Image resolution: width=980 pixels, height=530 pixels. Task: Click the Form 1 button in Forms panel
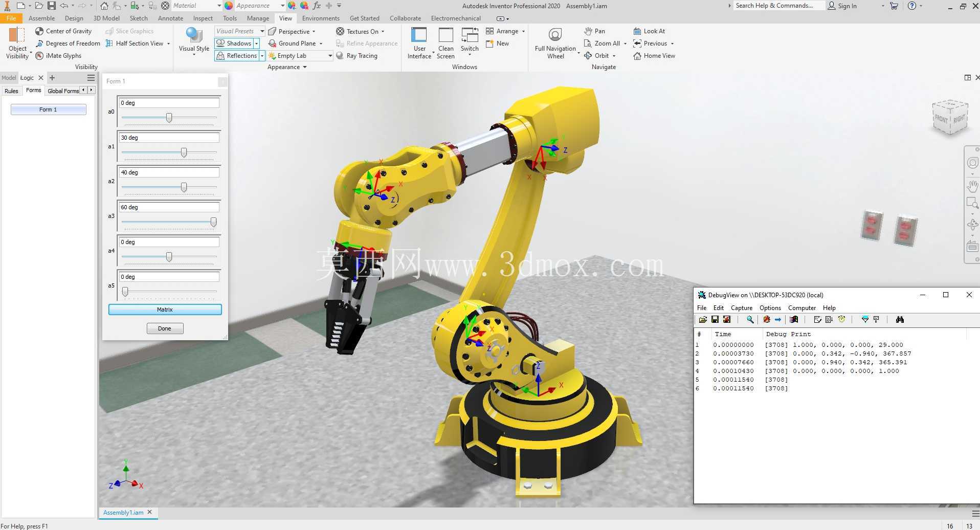49,109
